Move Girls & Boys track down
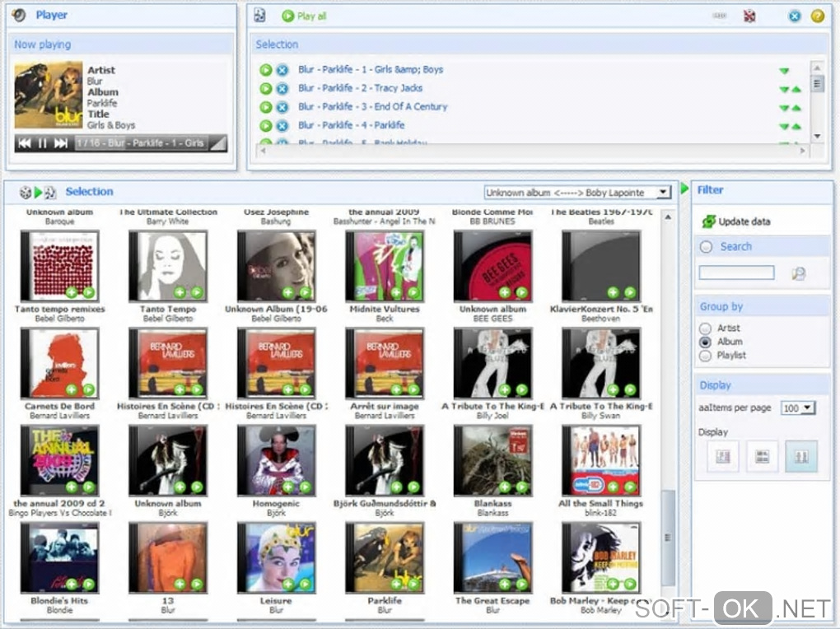Screen dimensions: 840x629 click(784, 71)
